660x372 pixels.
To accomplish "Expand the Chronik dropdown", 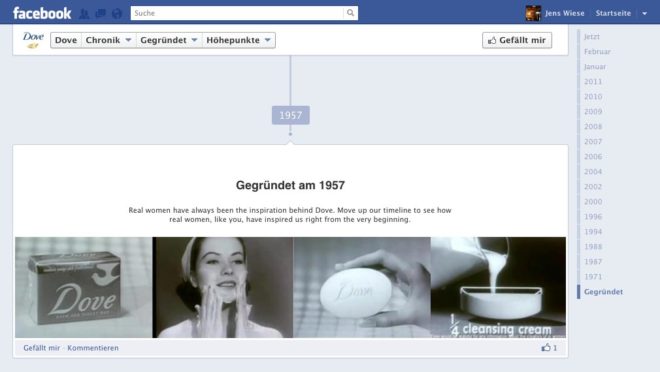I will 109,40.
